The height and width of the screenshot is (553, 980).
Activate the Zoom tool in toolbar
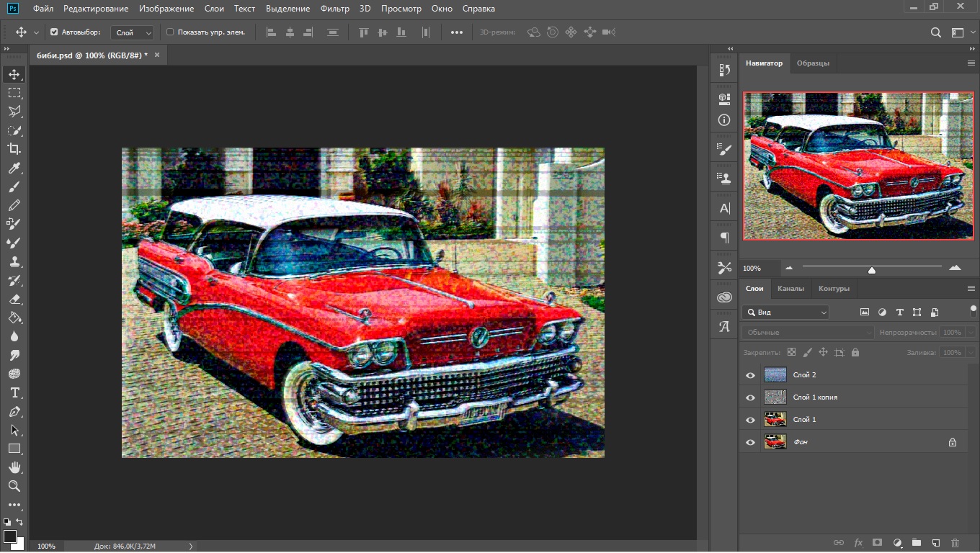pos(14,486)
